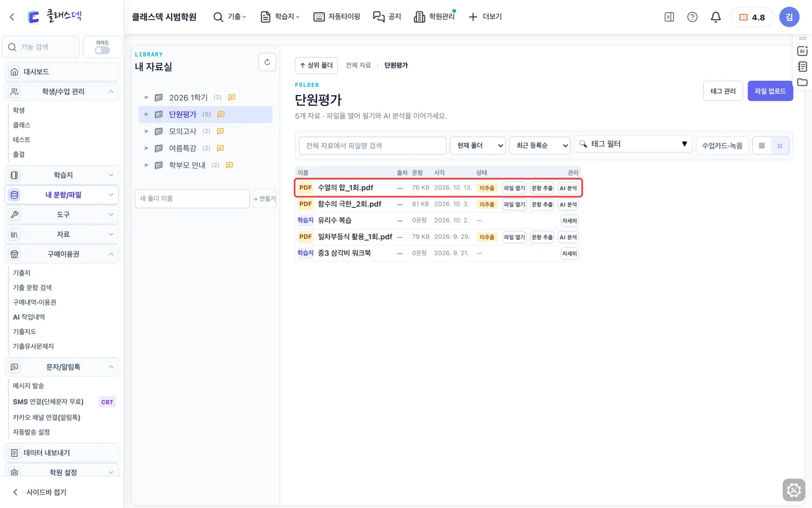Screen dimensions: 812x508
Task: Switch to list view layout
Action: (780, 146)
